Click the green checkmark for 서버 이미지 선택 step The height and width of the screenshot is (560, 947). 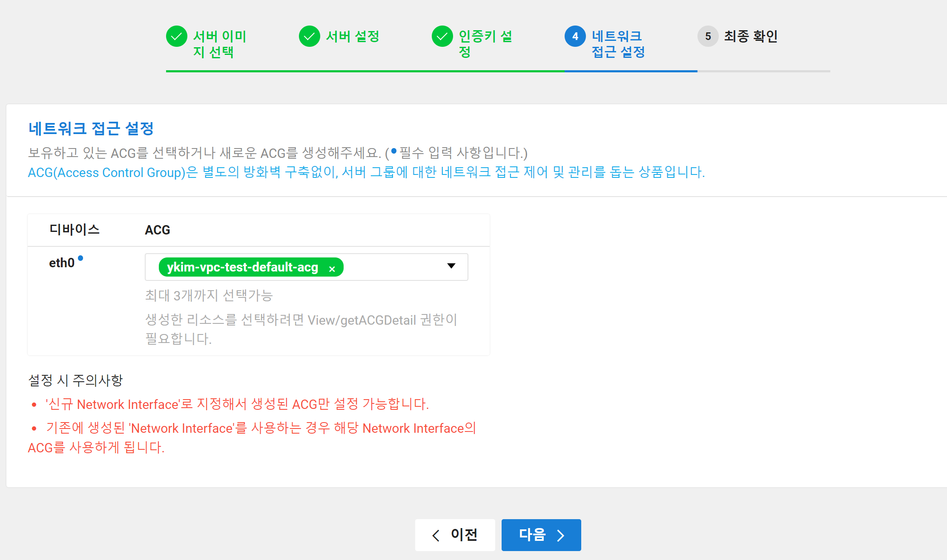176,37
